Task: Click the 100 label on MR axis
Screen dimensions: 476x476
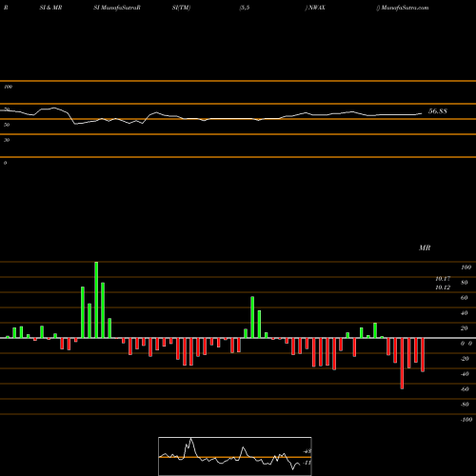Action: (466, 268)
